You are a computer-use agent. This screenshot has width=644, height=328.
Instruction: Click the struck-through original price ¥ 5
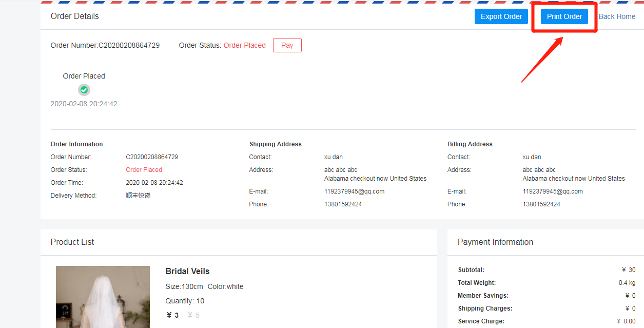click(x=193, y=315)
